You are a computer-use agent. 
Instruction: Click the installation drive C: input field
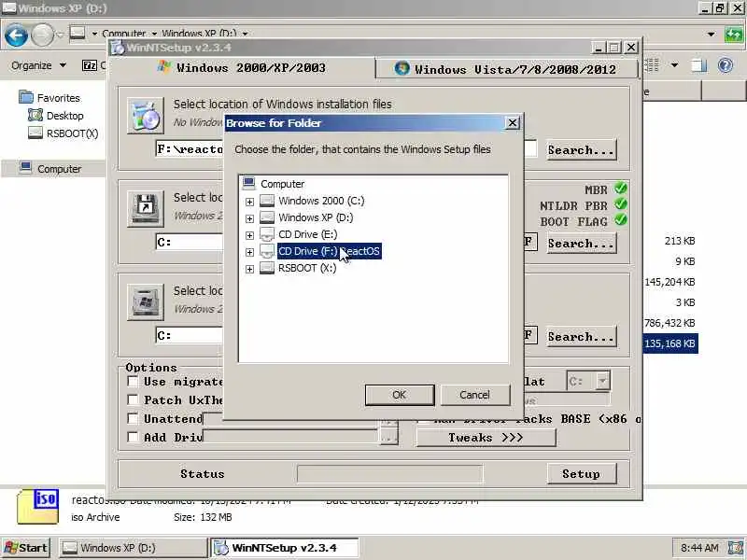(x=190, y=335)
